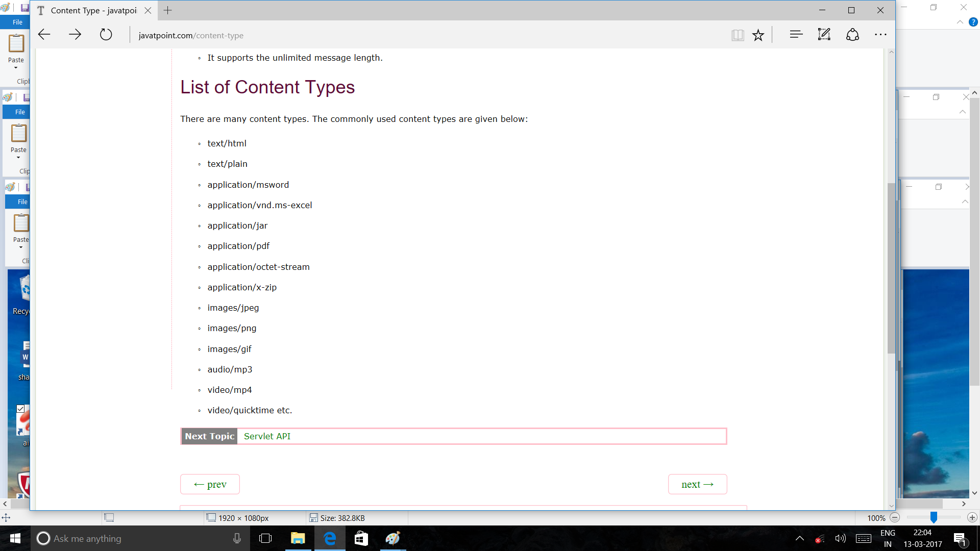
Task: Click the prev button
Action: pos(210,484)
